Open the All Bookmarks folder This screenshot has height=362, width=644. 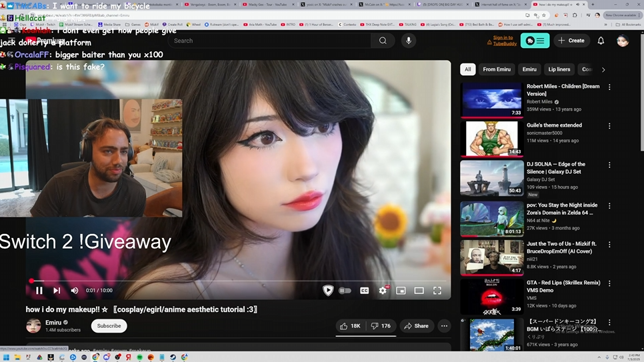628,25
